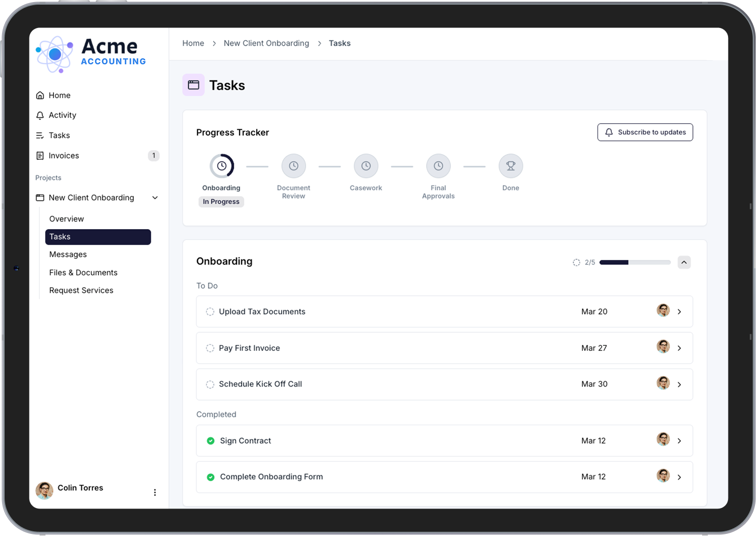The height and width of the screenshot is (536, 756).
Task: Uncheck the completed Sign Contract task
Action: pos(211,441)
